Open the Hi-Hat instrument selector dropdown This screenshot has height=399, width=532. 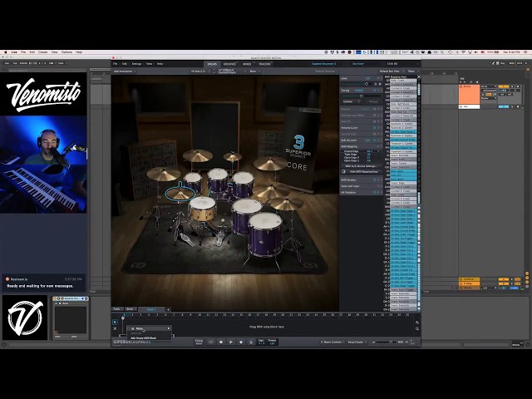[x=199, y=71]
